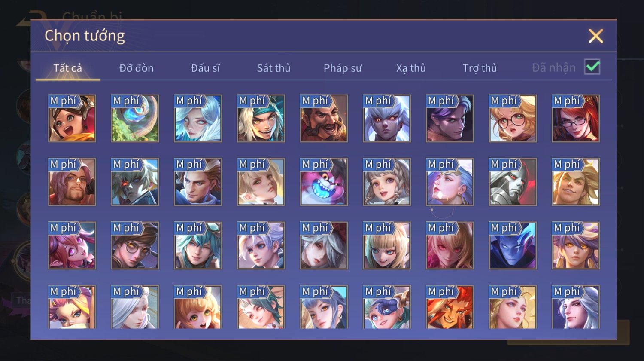This screenshot has height=361, width=644.
Task: Toggle the Đã nhận checkbox
Action: point(592,67)
